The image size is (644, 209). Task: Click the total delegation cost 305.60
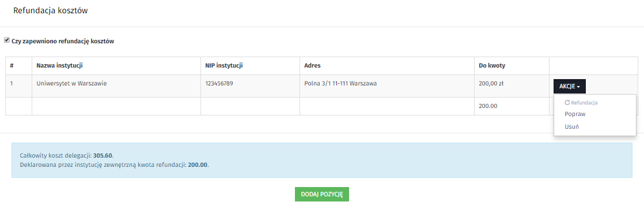click(103, 156)
